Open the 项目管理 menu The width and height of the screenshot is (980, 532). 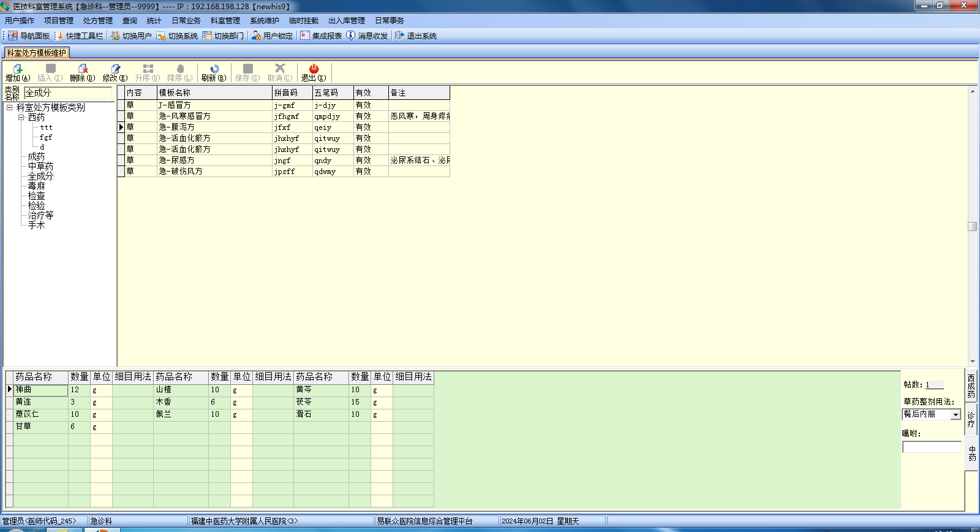tap(59, 21)
